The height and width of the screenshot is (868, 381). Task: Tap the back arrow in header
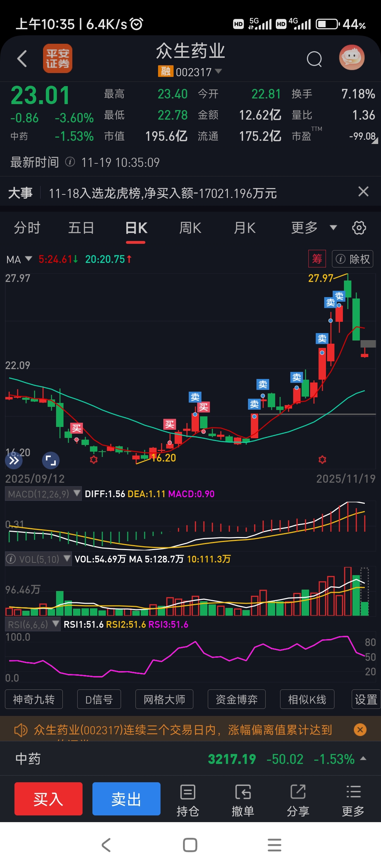pos(22,59)
